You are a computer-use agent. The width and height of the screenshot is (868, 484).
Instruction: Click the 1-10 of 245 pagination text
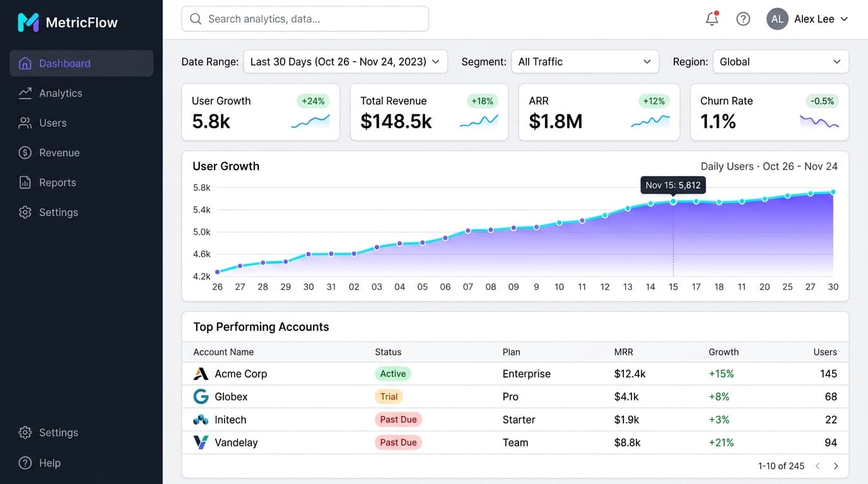tap(781, 466)
